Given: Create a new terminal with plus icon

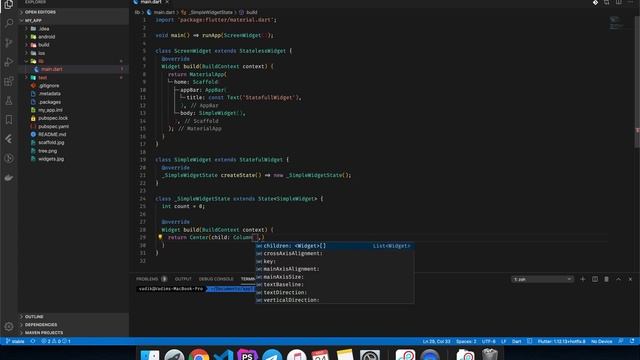Looking at the screenshot, I should [x=583, y=279].
